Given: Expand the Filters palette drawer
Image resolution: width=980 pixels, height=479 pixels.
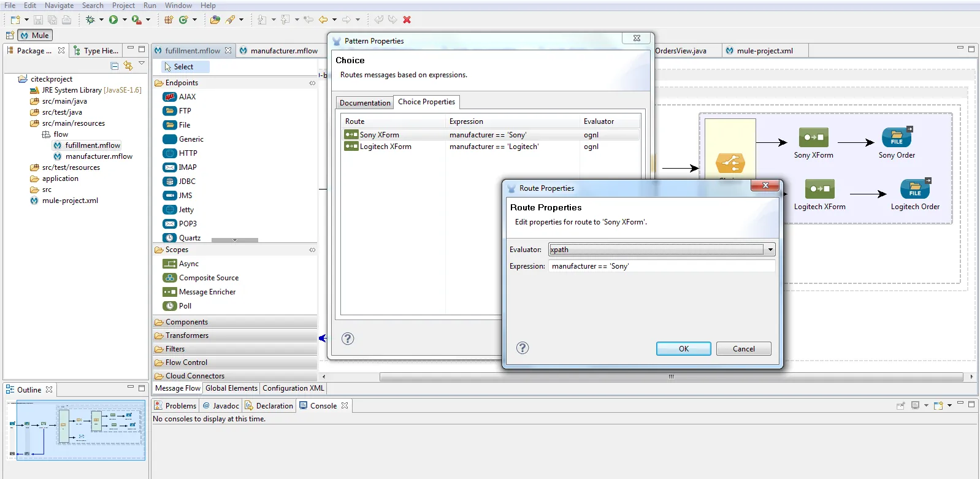Looking at the screenshot, I should click(x=235, y=349).
